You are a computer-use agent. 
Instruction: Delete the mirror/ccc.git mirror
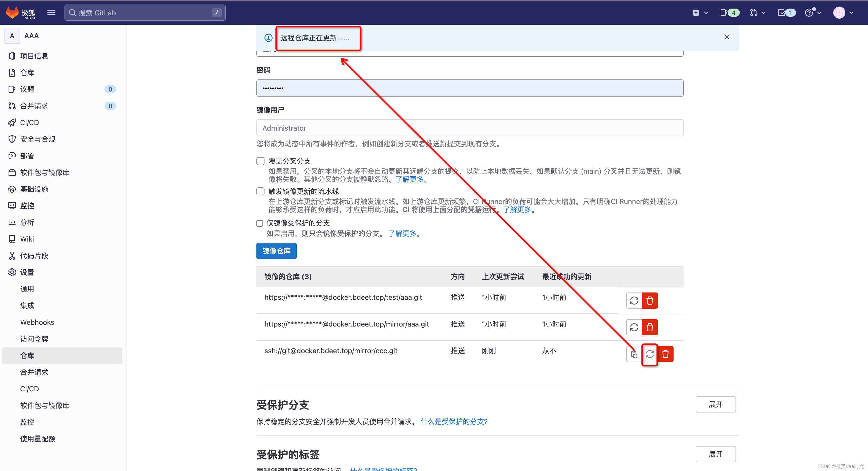[x=665, y=354]
